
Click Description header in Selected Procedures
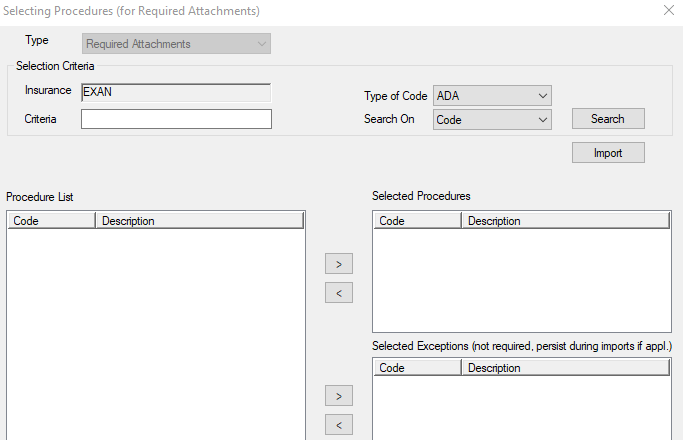pos(565,221)
